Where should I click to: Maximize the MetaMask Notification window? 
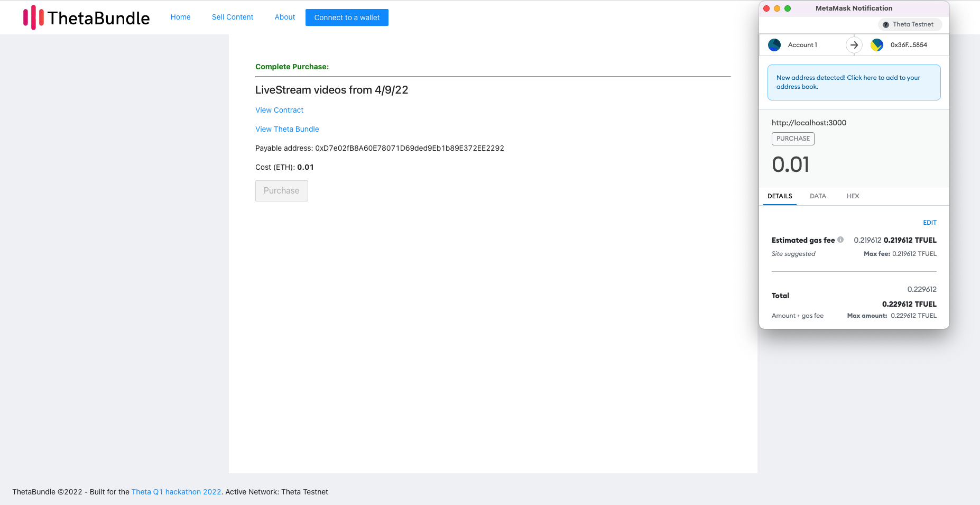click(788, 8)
